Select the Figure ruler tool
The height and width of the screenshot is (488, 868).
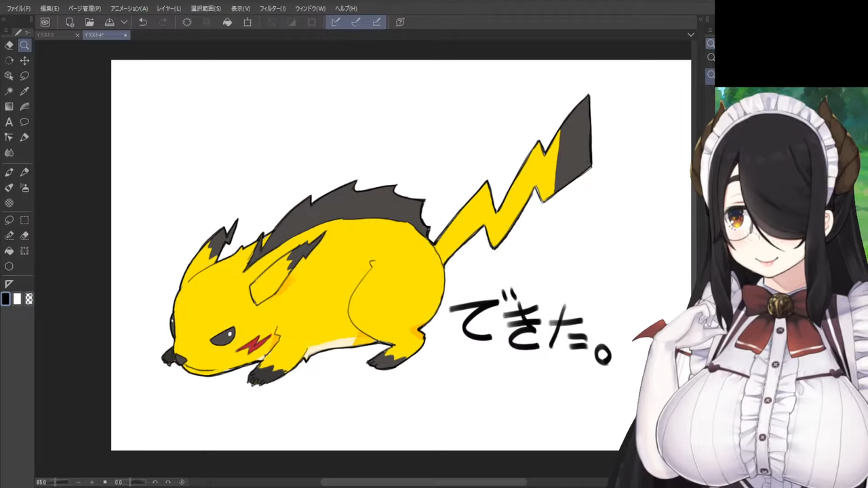pos(9,283)
